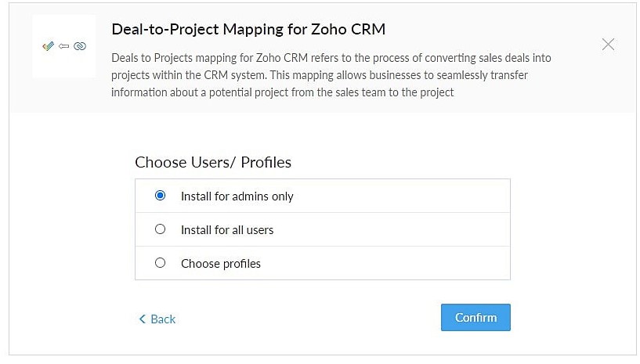The image size is (640, 364).
Task: Click empty space in the Choose profiles row
Action: [x=384, y=263]
